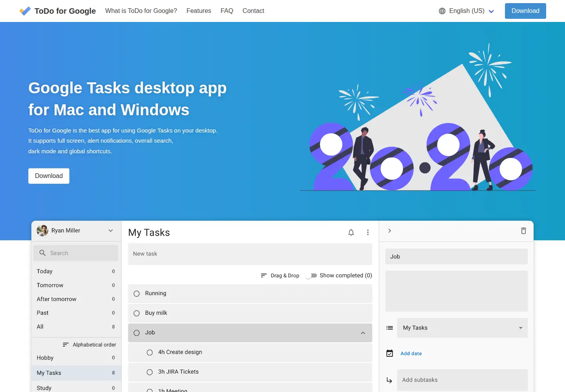
Task: Click the white Download button in hero
Action: 49,176
